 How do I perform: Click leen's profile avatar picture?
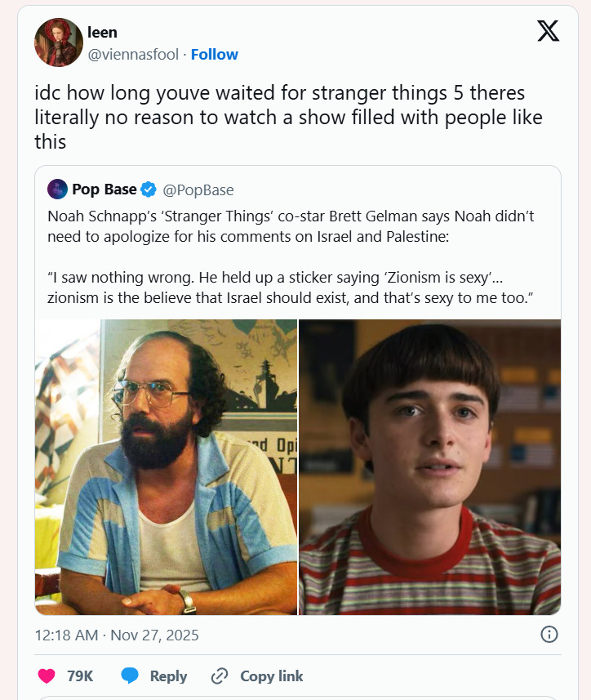[59, 42]
